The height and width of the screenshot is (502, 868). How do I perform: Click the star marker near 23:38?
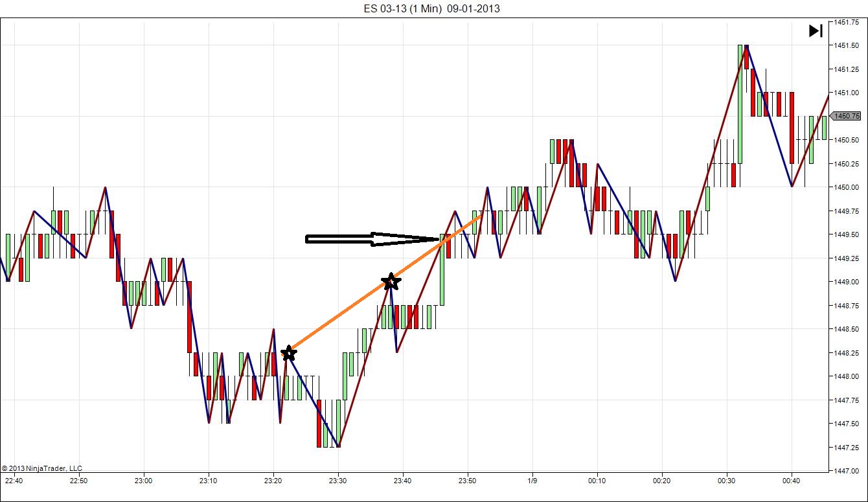click(x=391, y=281)
